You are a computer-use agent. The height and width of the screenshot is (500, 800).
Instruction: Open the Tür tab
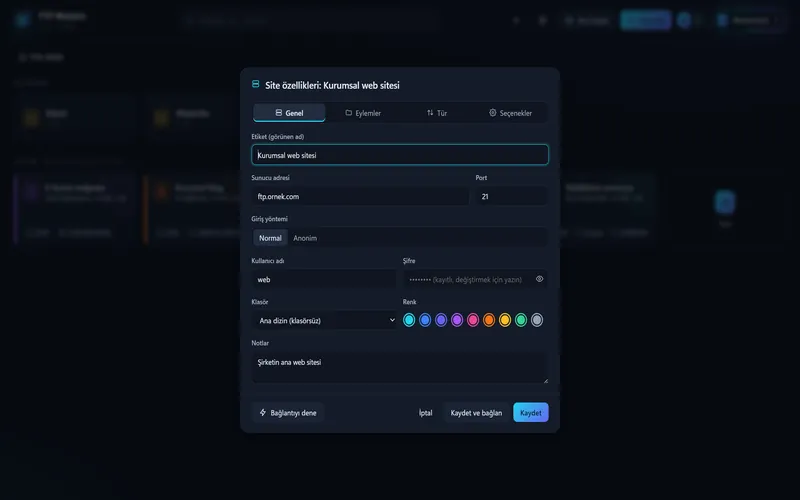pyautogui.click(x=437, y=113)
